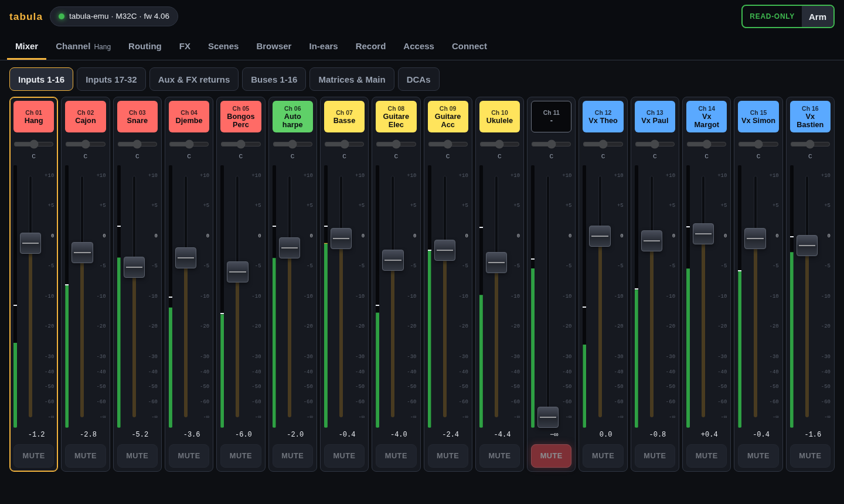Click the pan slider on Bongos Perc
844x504 pixels.
click(241, 144)
